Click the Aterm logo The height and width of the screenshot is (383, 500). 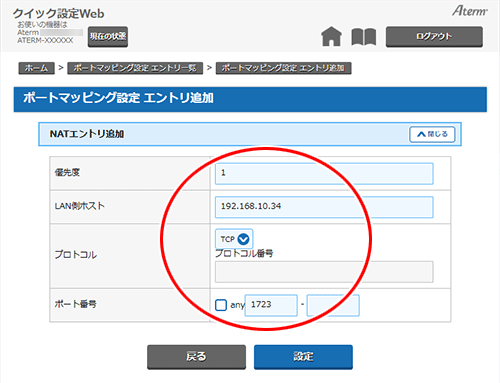(470, 11)
